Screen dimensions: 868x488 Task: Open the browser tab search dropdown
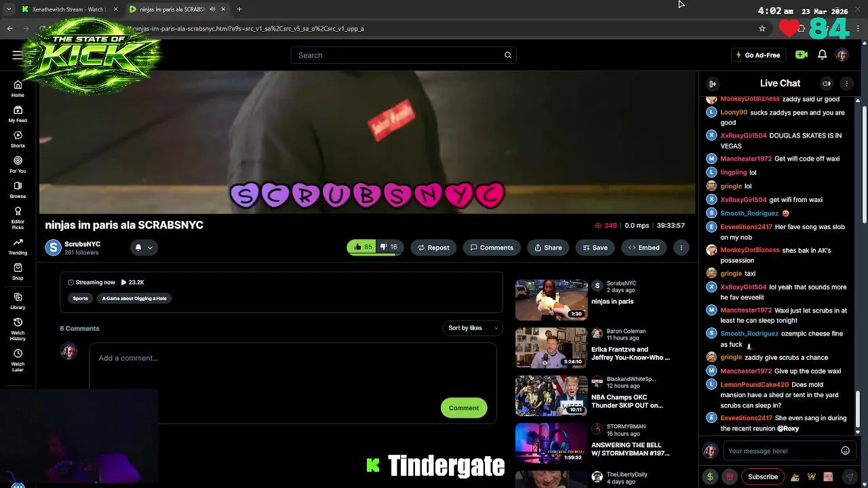click(x=8, y=9)
